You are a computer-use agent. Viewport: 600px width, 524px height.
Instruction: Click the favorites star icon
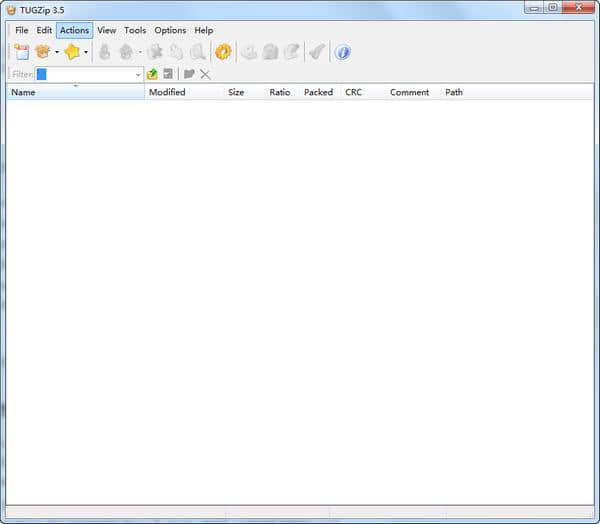coord(72,52)
